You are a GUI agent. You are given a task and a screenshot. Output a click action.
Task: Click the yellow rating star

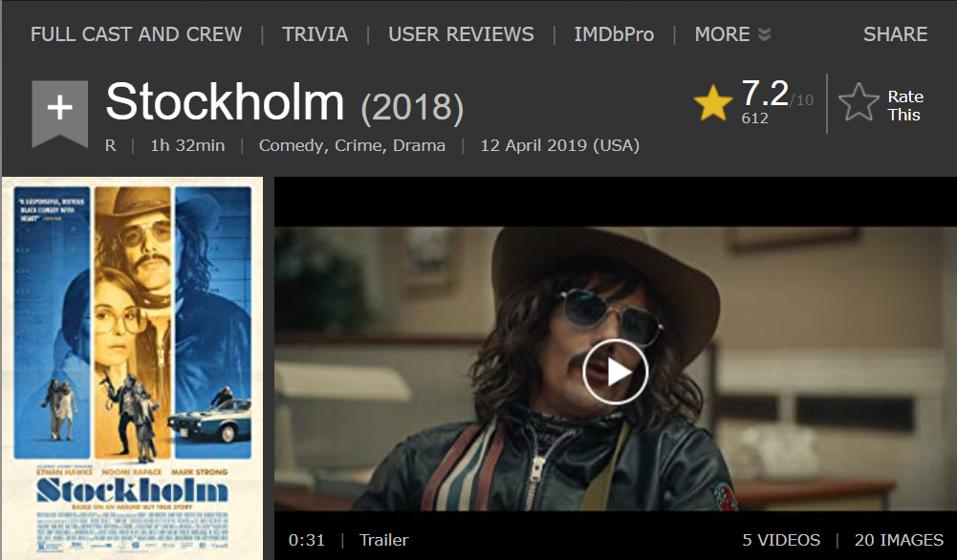(713, 103)
